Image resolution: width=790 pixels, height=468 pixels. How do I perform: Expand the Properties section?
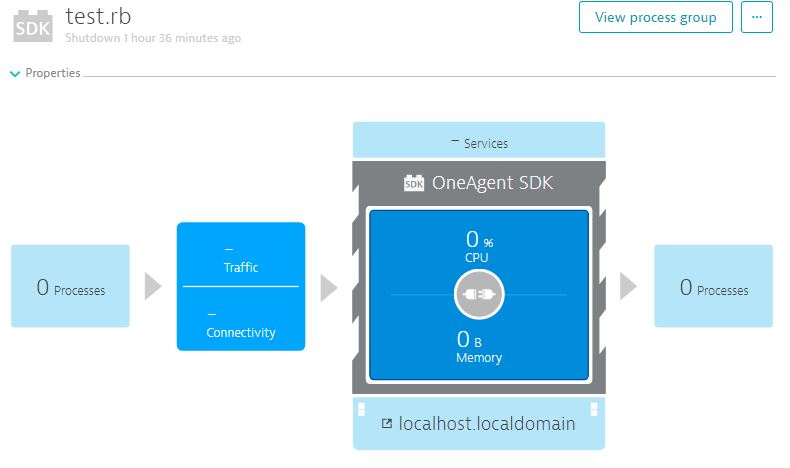pyautogui.click(x=46, y=73)
